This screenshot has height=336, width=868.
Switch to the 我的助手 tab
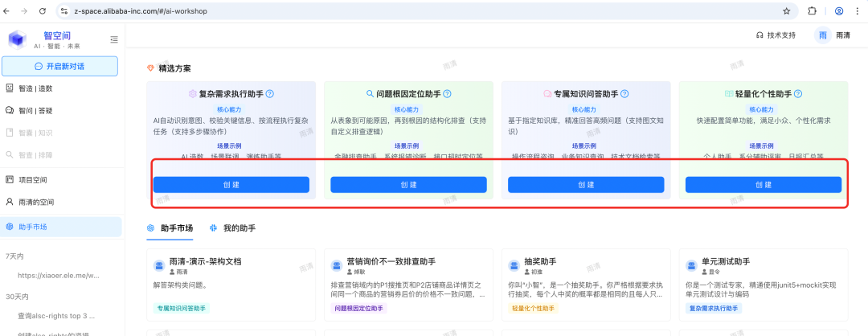pyautogui.click(x=233, y=228)
